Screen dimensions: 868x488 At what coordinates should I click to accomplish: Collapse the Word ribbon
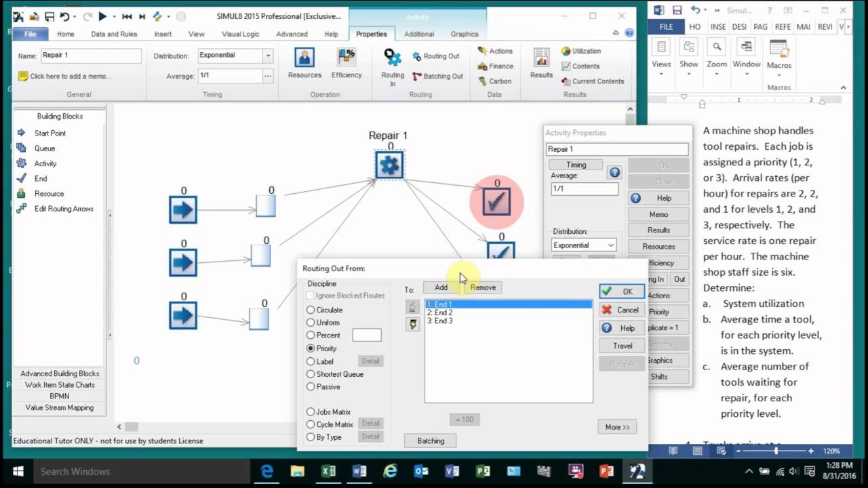click(x=844, y=87)
